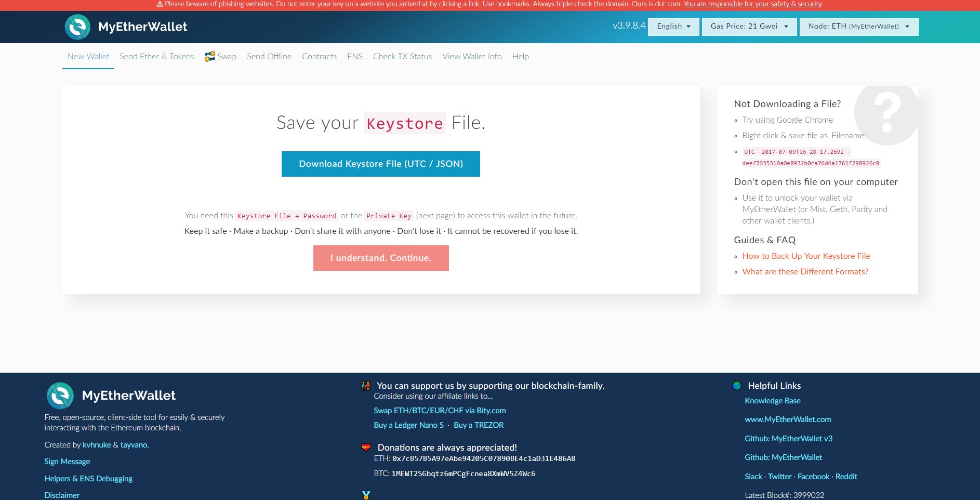Click the blockchain-family people icon

pyautogui.click(x=366, y=386)
